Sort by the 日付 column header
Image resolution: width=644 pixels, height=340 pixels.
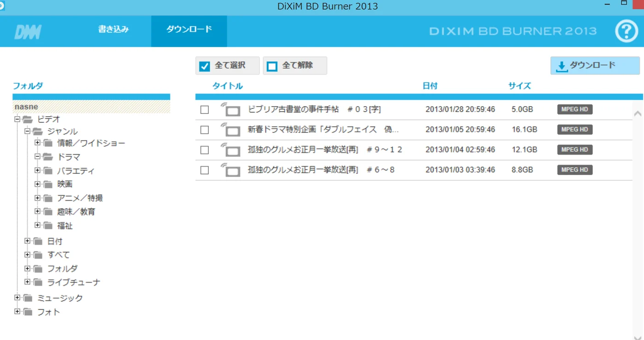(430, 86)
